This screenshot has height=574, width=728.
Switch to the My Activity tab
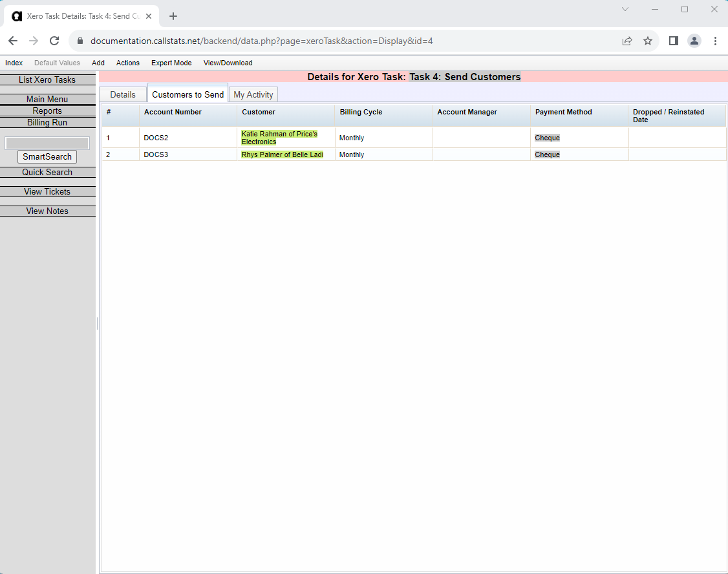[253, 94]
